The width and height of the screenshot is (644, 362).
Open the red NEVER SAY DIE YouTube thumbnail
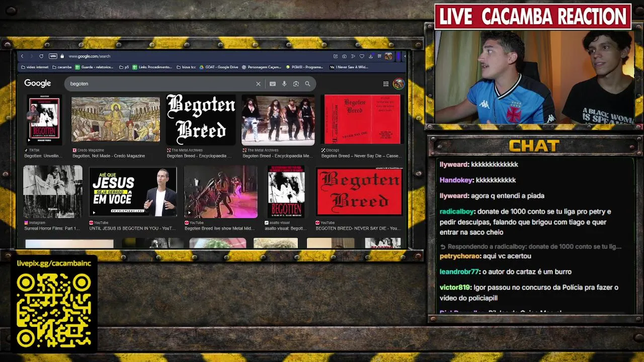(x=359, y=192)
